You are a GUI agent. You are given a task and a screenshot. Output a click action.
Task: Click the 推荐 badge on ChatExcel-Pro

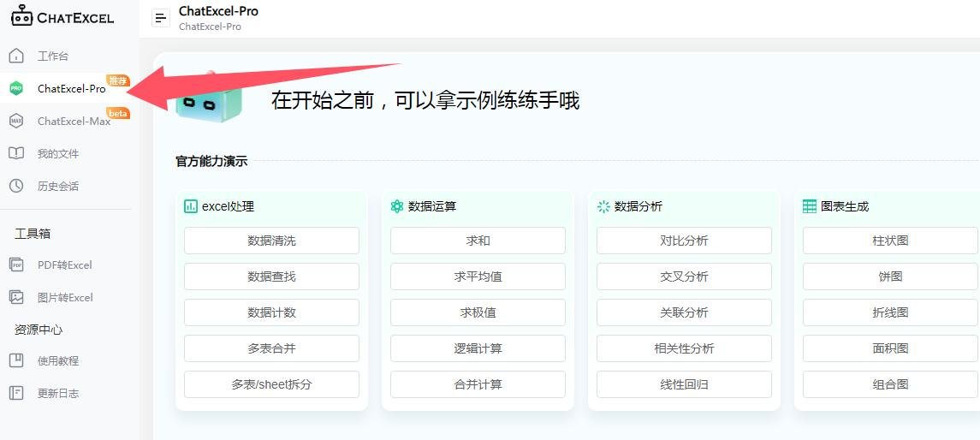click(x=118, y=80)
